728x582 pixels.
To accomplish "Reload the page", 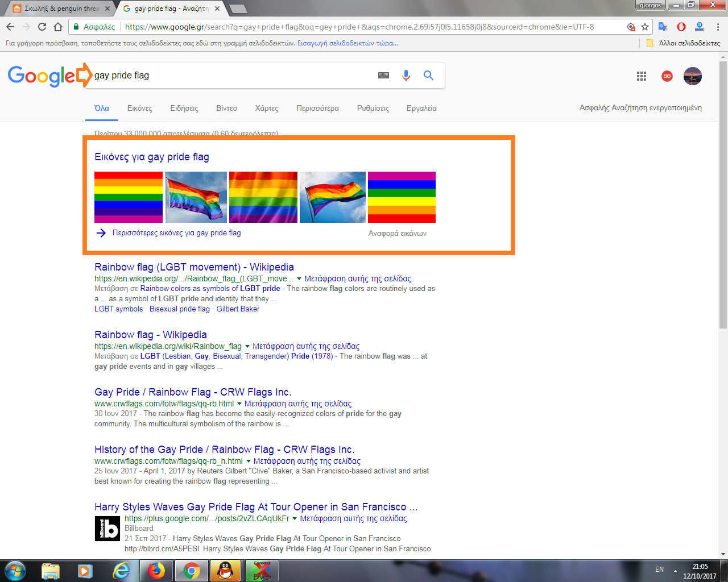I will [42, 27].
